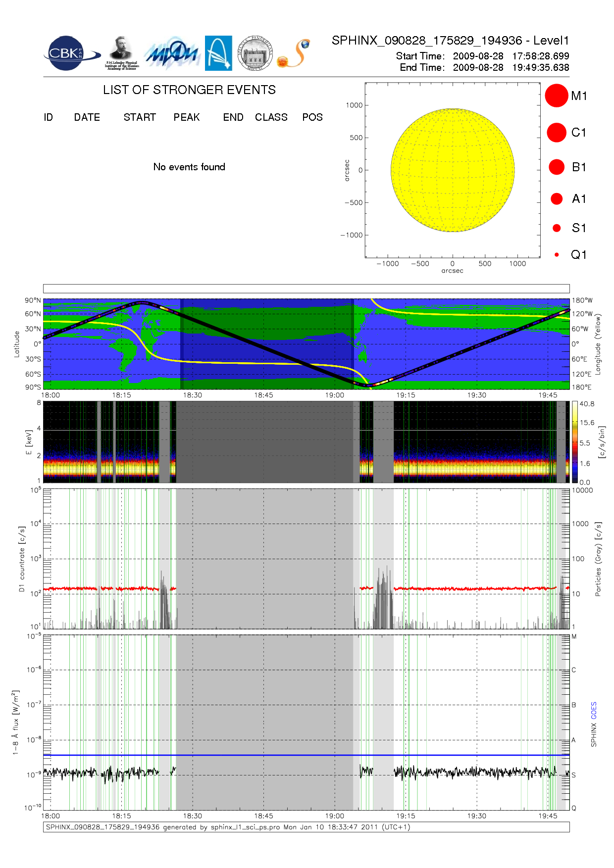Click the M1 red legend circle

pyautogui.click(x=557, y=96)
